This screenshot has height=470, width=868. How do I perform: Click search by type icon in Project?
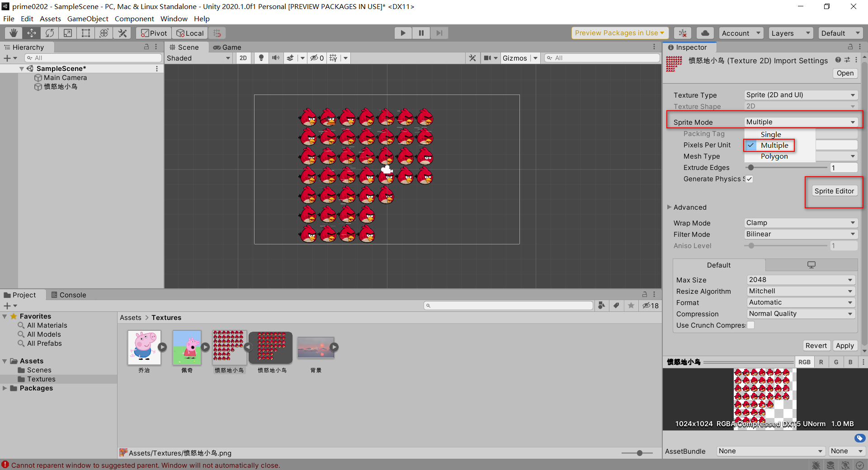601,305
